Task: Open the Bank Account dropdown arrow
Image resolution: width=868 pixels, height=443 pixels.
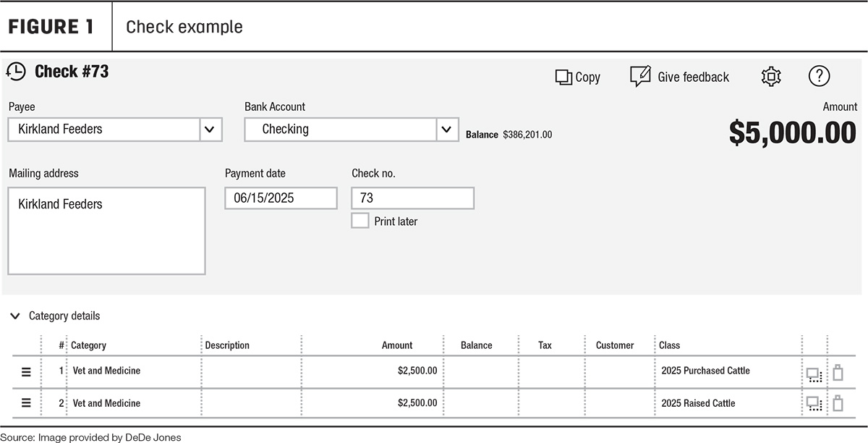Action: [447, 130]
